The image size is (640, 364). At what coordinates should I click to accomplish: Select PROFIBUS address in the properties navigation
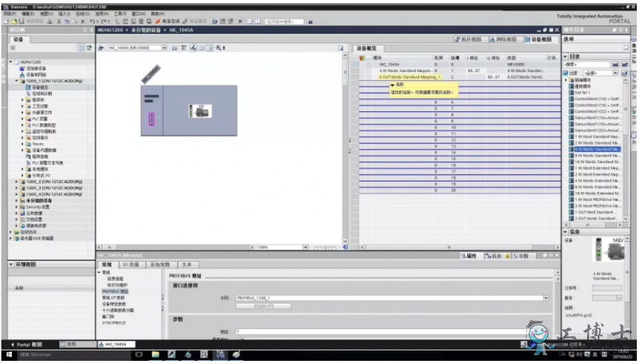pyautogui.click(x=115, y=291)
